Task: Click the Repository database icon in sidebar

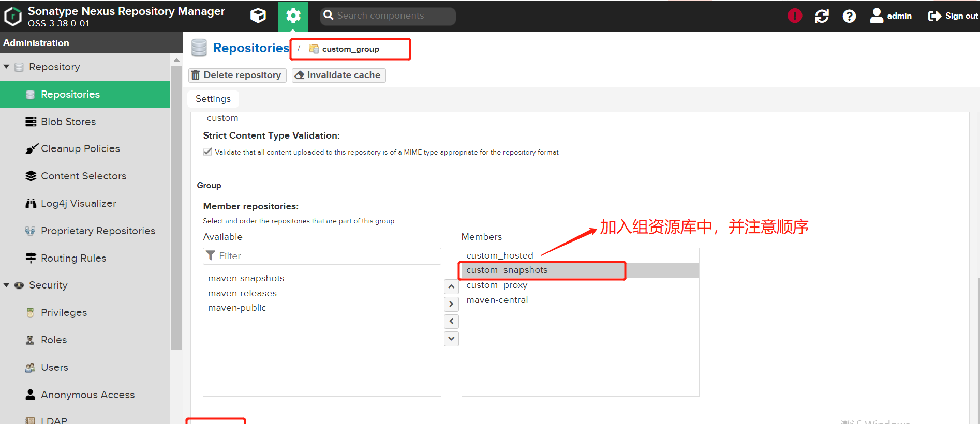Action: coord(19,67)
